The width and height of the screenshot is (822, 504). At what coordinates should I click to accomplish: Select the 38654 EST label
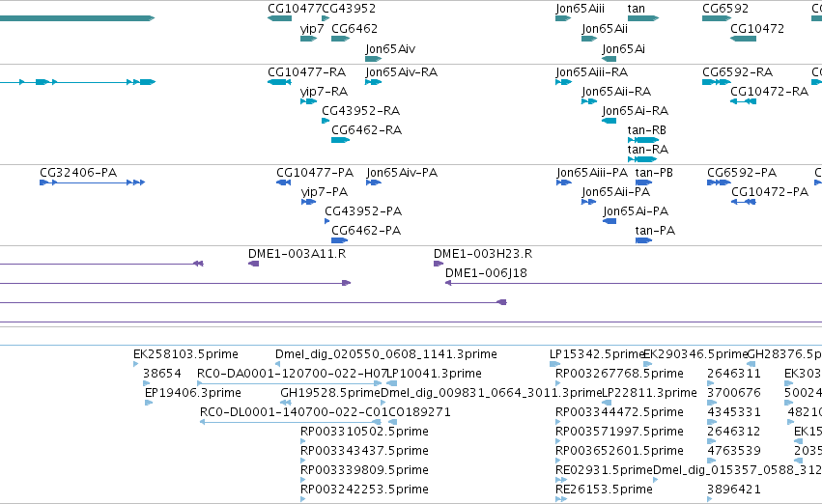pyautogui.click(x=162, y=374)
